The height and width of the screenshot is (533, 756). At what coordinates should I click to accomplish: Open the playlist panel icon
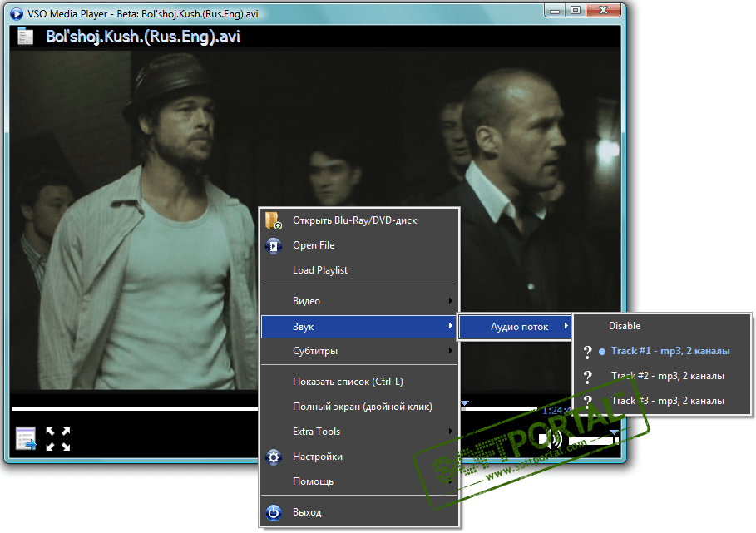26,438
